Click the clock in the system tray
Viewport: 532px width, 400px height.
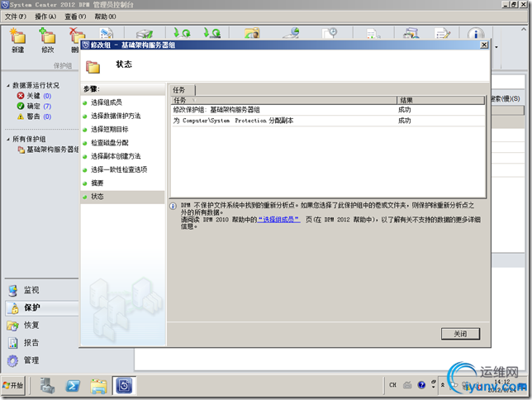502,386
